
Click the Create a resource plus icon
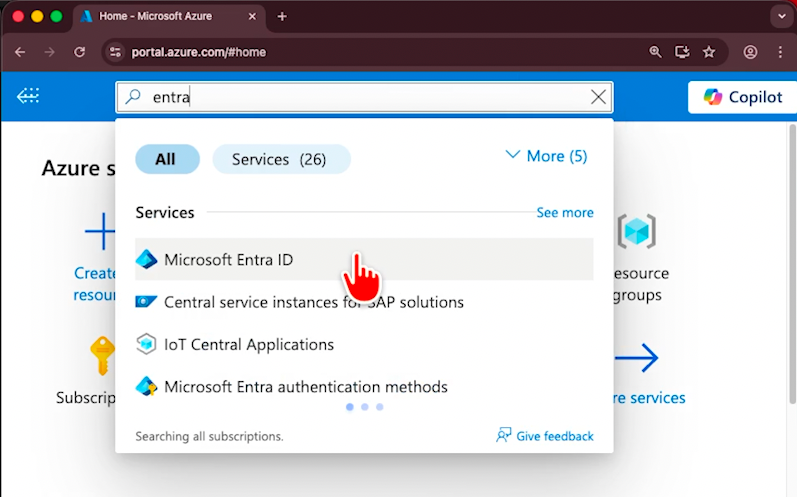pyautogui.click(x=100, y=232)
